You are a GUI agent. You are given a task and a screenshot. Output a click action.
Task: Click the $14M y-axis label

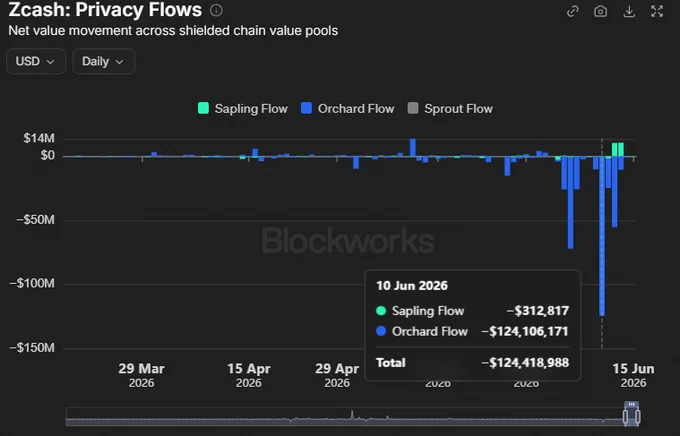39,138
